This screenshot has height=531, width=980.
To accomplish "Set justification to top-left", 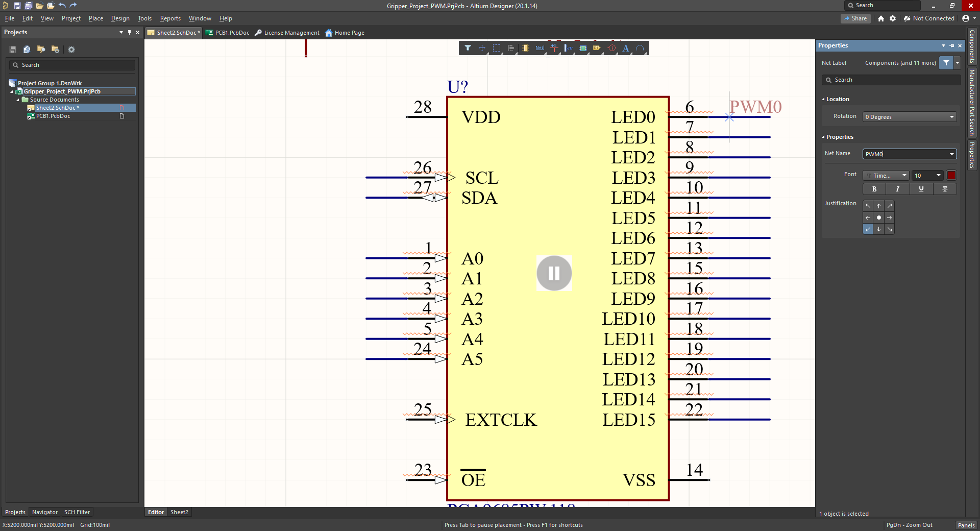I will [868, 206].
